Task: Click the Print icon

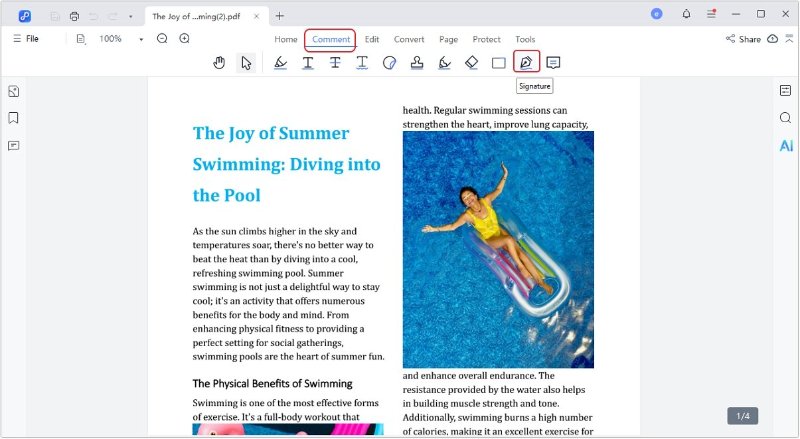Action: 74,16
